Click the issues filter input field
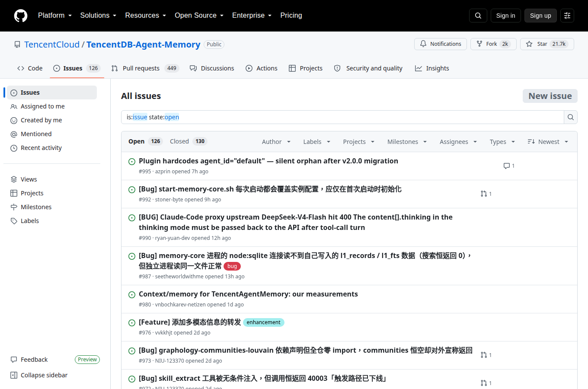This screenshot has width=588, height=389. (x=342, y=117)
